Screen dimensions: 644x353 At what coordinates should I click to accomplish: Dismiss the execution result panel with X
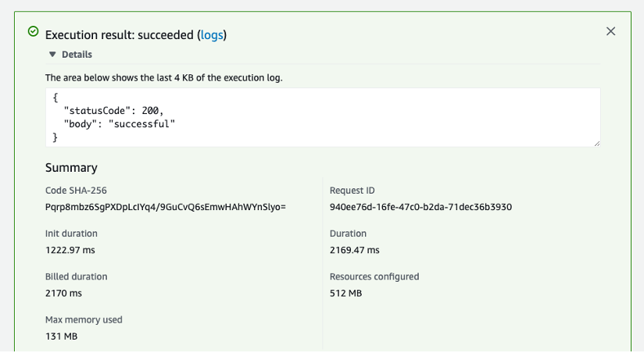tap(611, 31)
